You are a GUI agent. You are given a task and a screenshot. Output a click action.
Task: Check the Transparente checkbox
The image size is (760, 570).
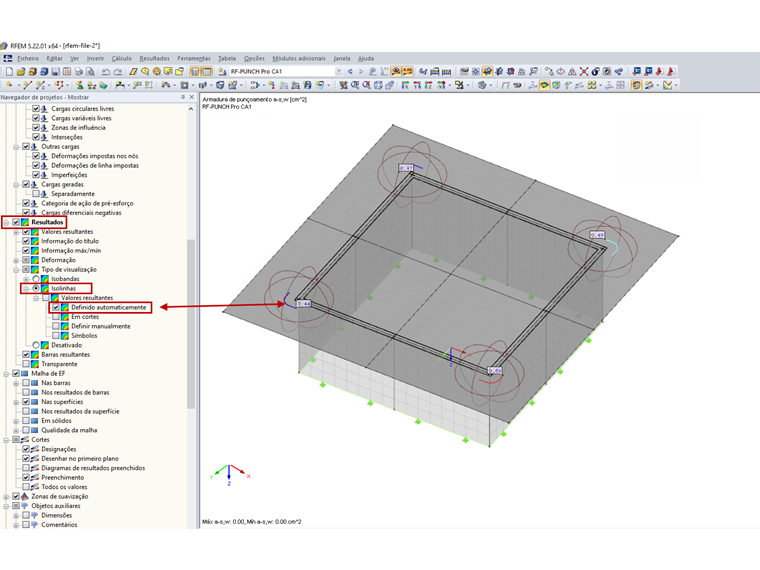(x=26, y=364)
